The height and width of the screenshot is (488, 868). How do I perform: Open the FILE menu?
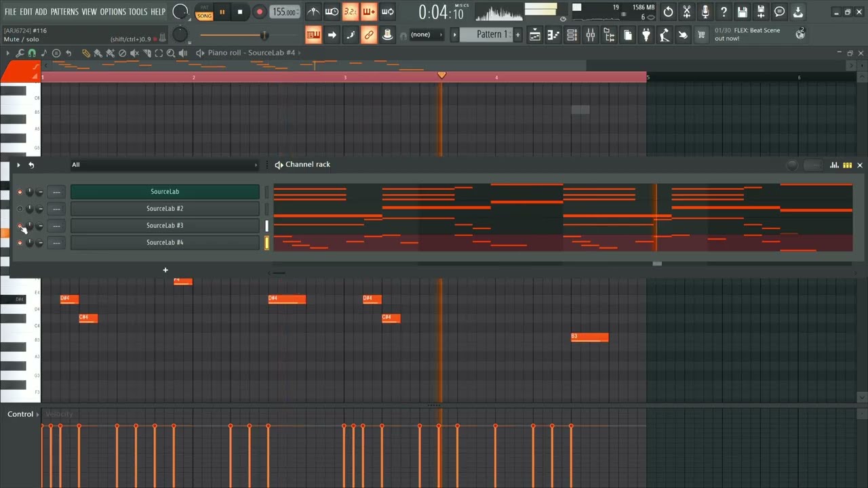pos(10,12)
